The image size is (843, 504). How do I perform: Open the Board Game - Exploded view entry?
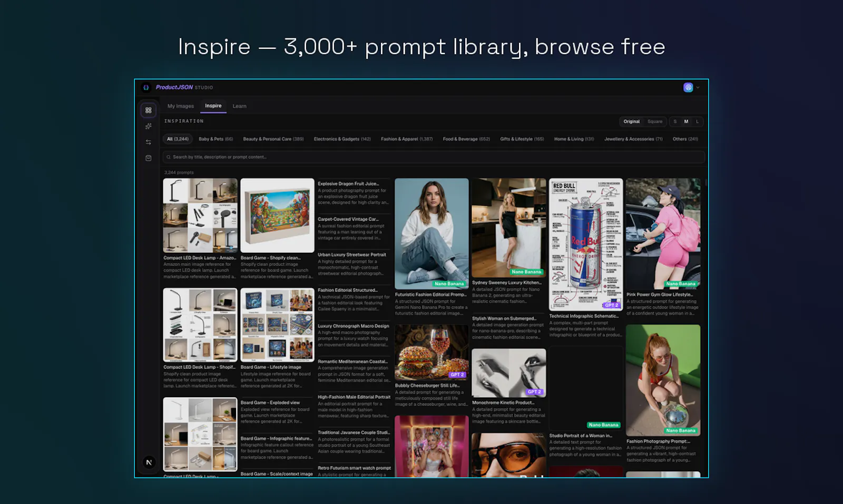click(x=277, y=412)
